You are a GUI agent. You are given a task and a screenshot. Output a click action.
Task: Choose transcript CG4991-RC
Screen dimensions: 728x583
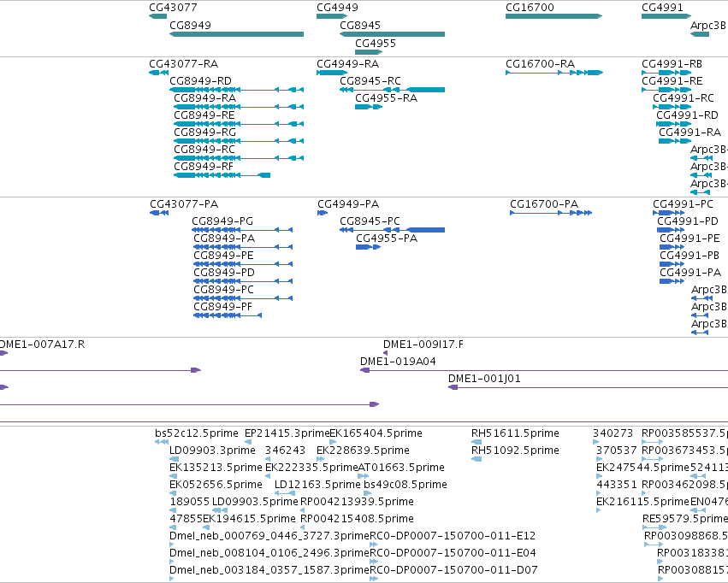tap(672, 107)
